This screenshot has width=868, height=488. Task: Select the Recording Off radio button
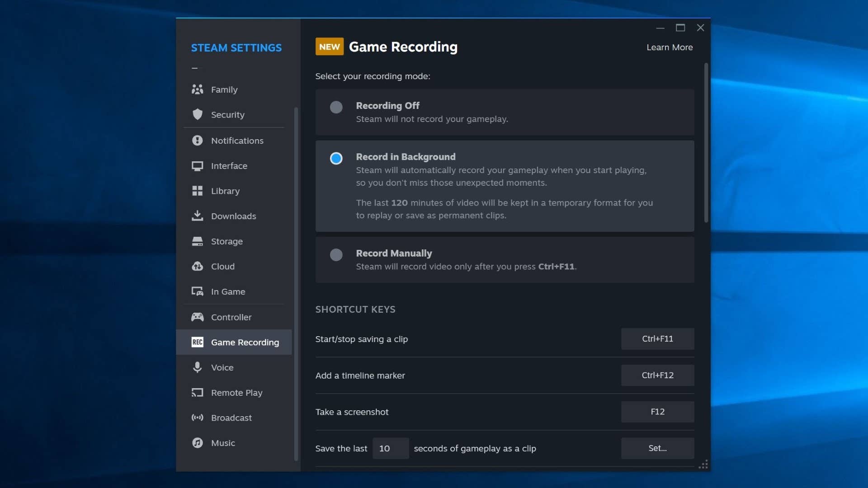pos(336,107)
